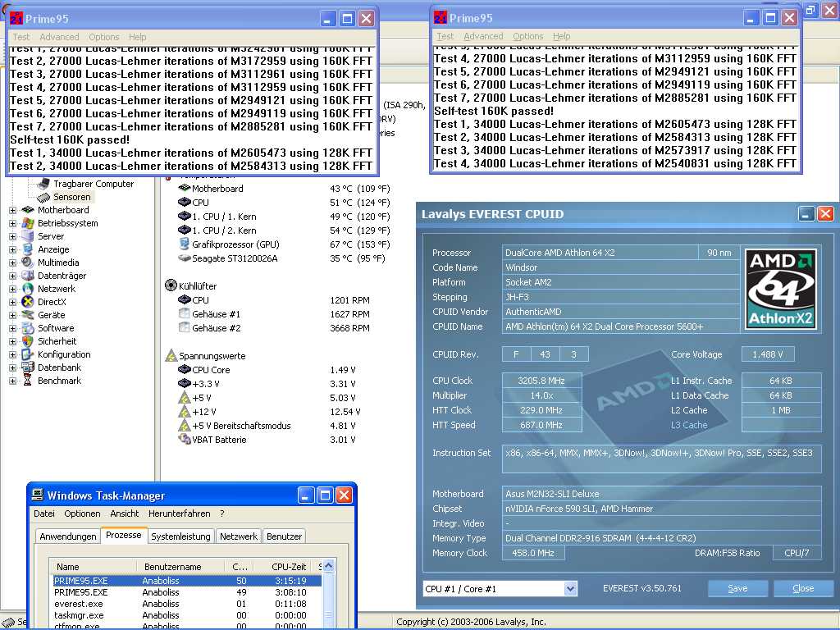Click the Sicherheit shield icon
Image resolution: width=840 pixels, height=630 pixels.
click(x=27, y=341)
